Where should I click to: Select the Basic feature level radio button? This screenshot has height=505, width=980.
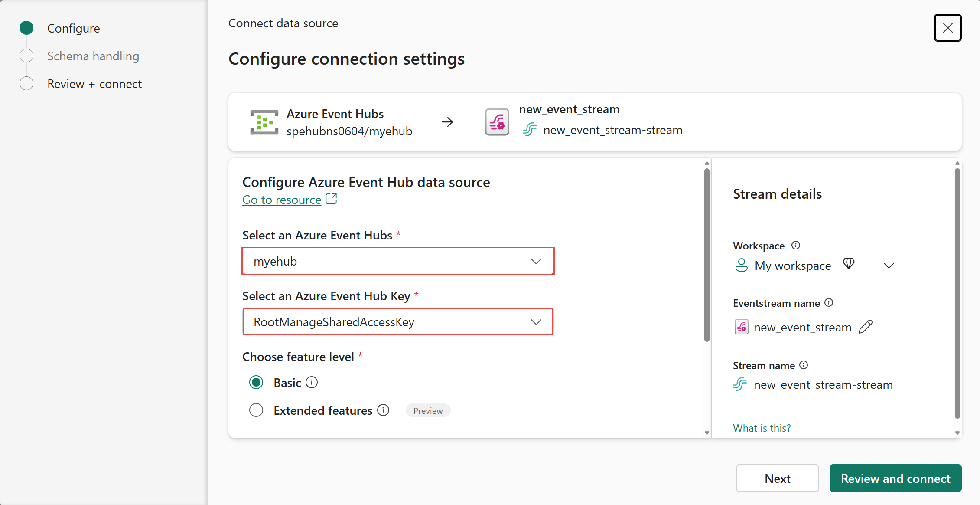(256, 383)
